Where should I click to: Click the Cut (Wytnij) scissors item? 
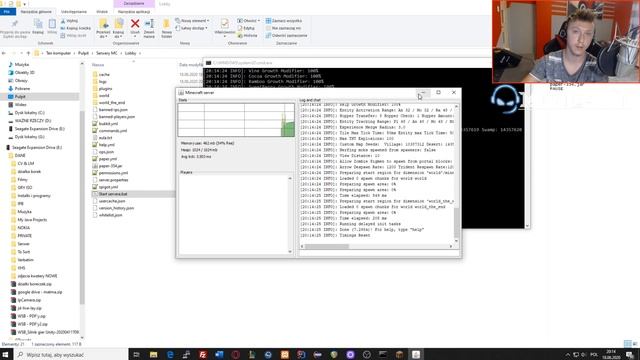coord(69,21)
